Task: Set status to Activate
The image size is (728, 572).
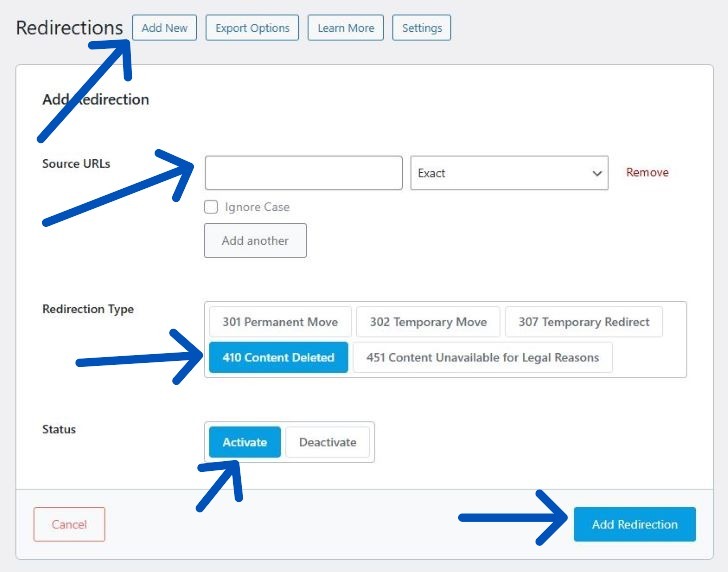Action: (245, 442)
